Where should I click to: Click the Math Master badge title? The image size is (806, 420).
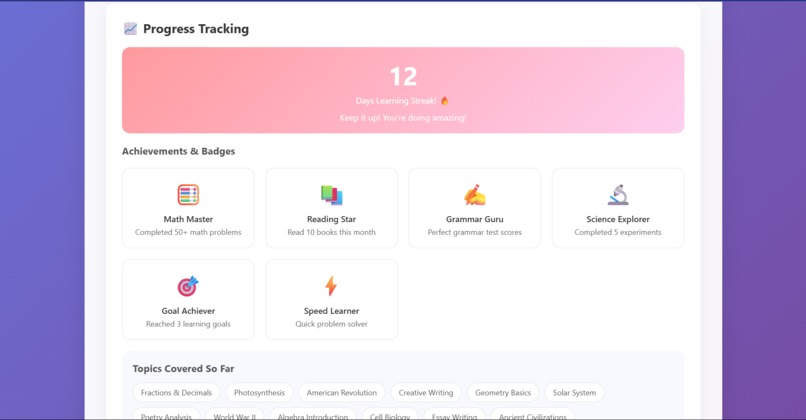coord(188,219)
